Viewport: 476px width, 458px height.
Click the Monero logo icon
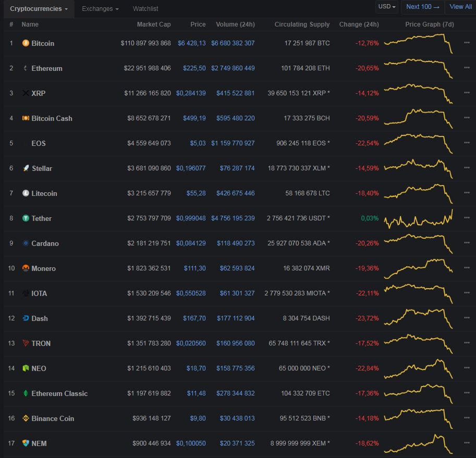pos(26,268)
